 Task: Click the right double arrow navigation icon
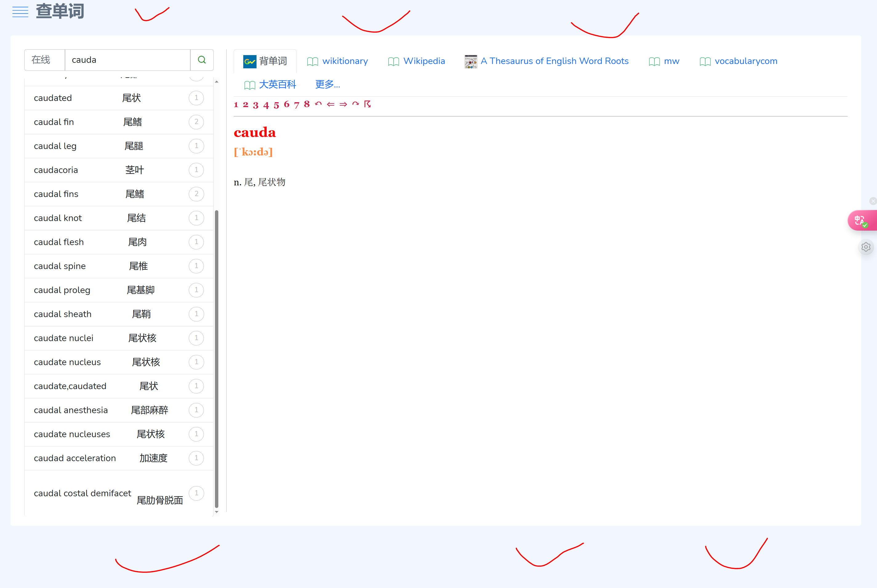343,104
